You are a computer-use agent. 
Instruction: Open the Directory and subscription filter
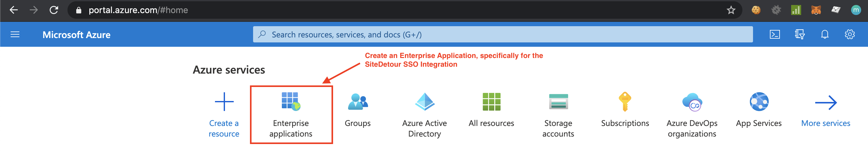click(x=800, y=34)
